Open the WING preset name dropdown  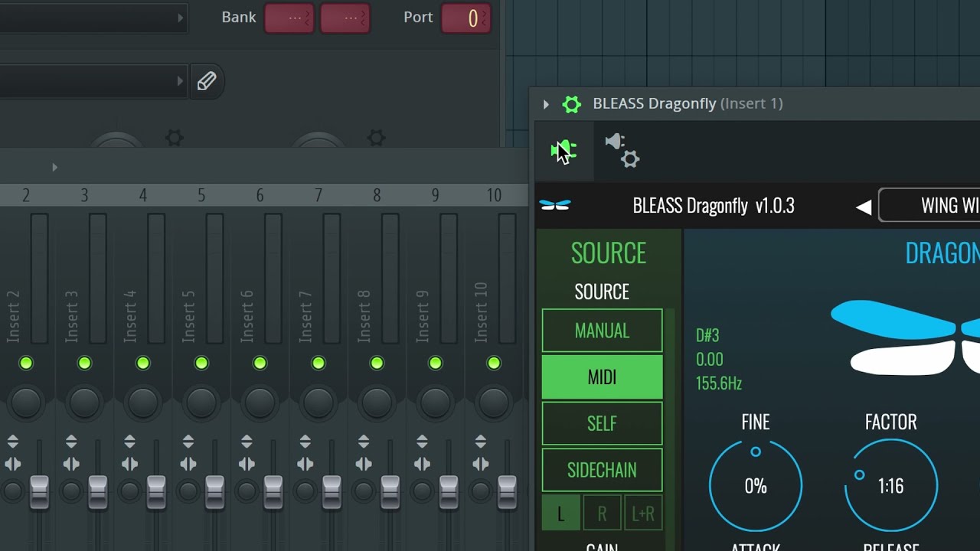pyautogui.click(x=929, y=206)
